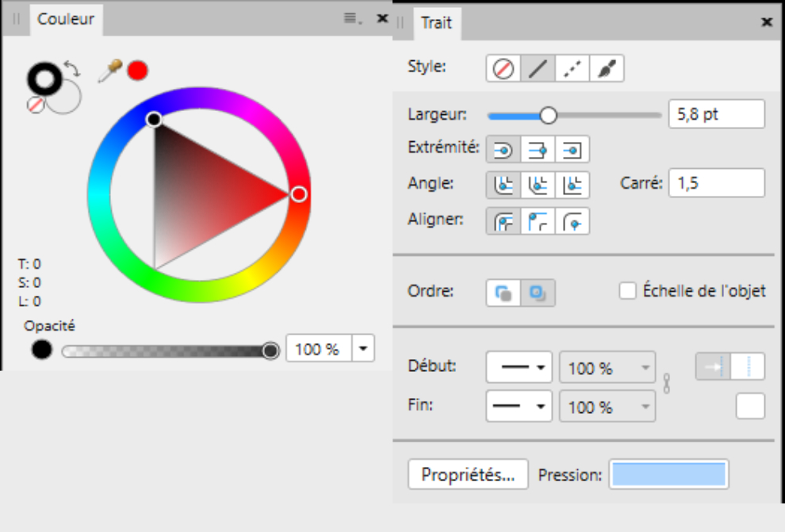Screen dimensions: 785x532
Task: Click the Opacité slider handle
Action: [271, 350]
